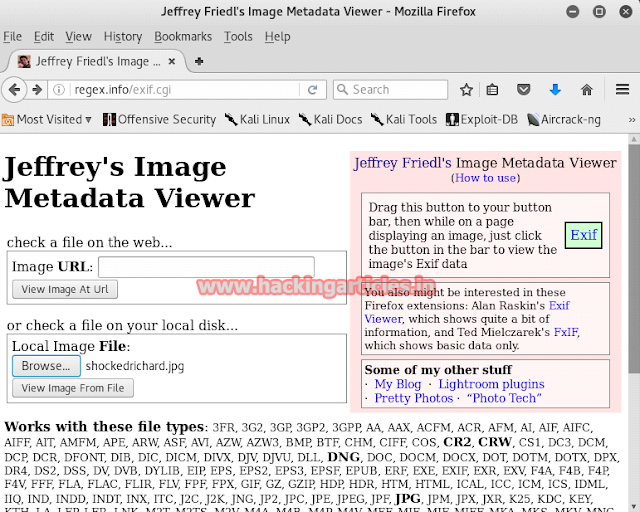Open the How to use link

click(485, 178)
